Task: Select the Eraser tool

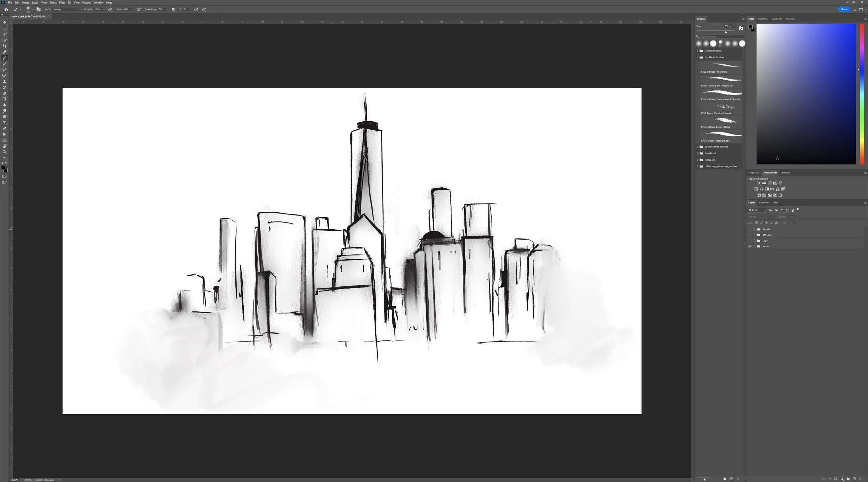Action: pos(5,93)
